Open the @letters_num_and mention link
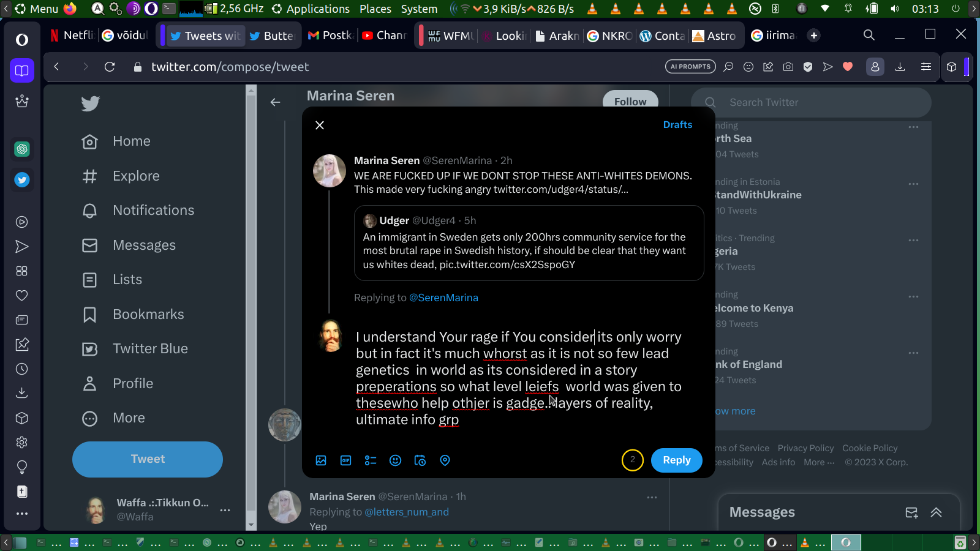Image resolution: width=980 pixels, height=551 pixels. click(x=407, y=512)
